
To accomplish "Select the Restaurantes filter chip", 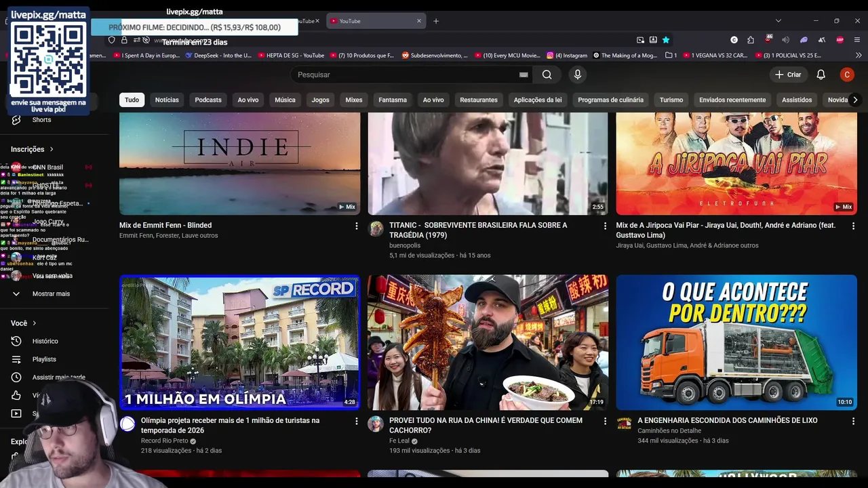I will click(479, 100).
